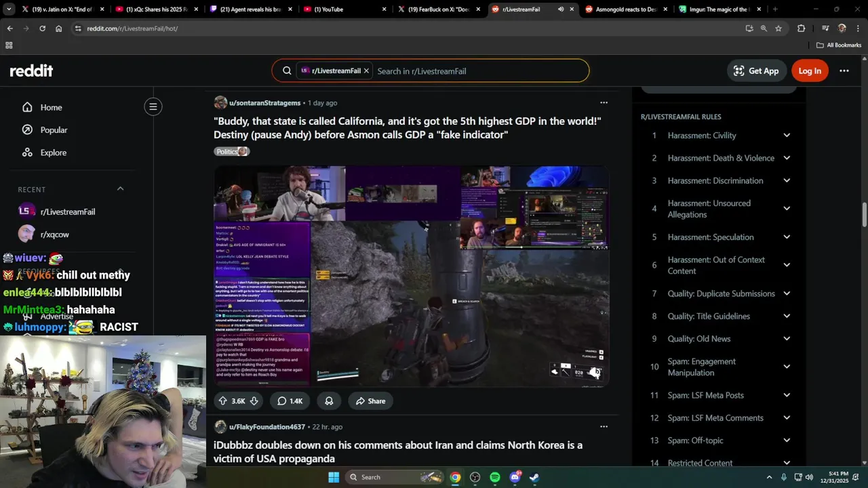The width and height of the screenshot is (868, 488).
Task: Open the All Bookmarks folder
Action: coord(839,45)
